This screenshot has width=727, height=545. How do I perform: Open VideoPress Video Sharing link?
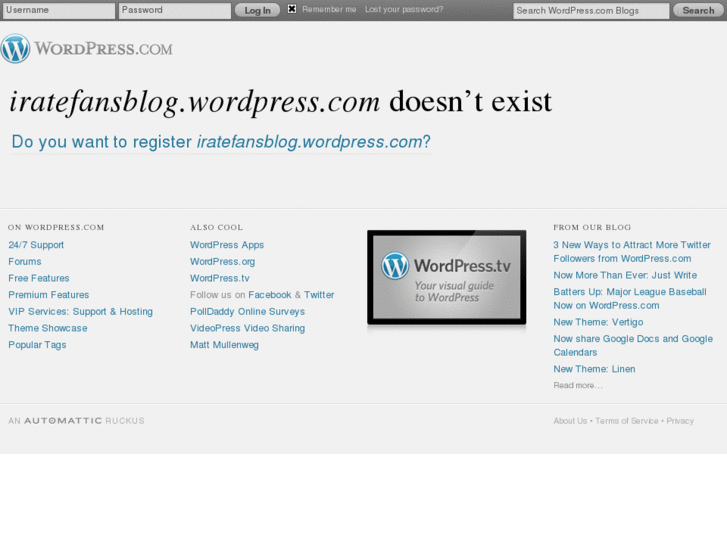click(x=248, y=328)
